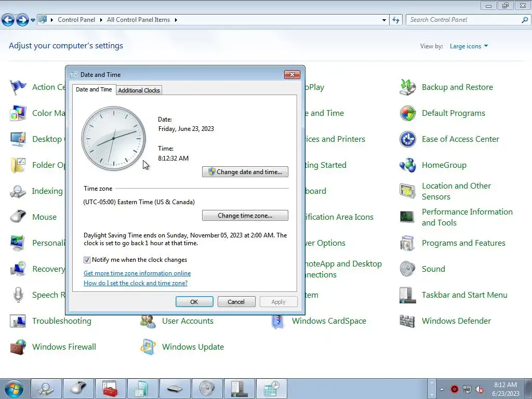
Task: Click the taskbar Sound speaker button
Action: click(x=207, y=389)
